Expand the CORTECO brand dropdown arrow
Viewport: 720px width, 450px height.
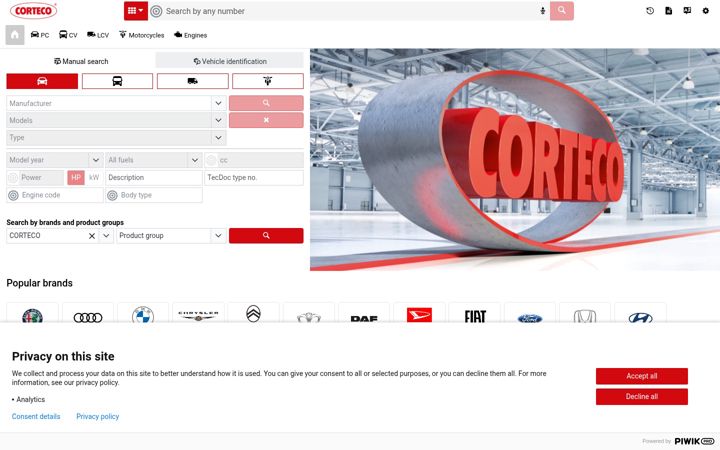[106, 236]
